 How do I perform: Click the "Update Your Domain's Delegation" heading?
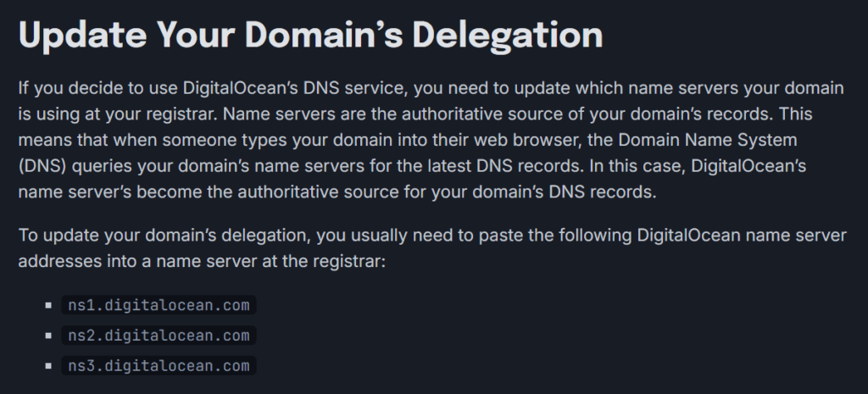(310, 36)
